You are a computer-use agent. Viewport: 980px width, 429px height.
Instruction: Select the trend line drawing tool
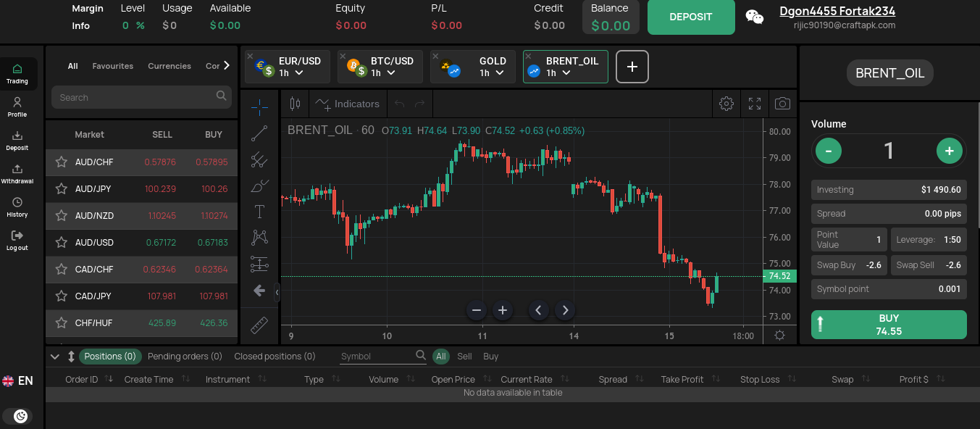tap(259, 133)
